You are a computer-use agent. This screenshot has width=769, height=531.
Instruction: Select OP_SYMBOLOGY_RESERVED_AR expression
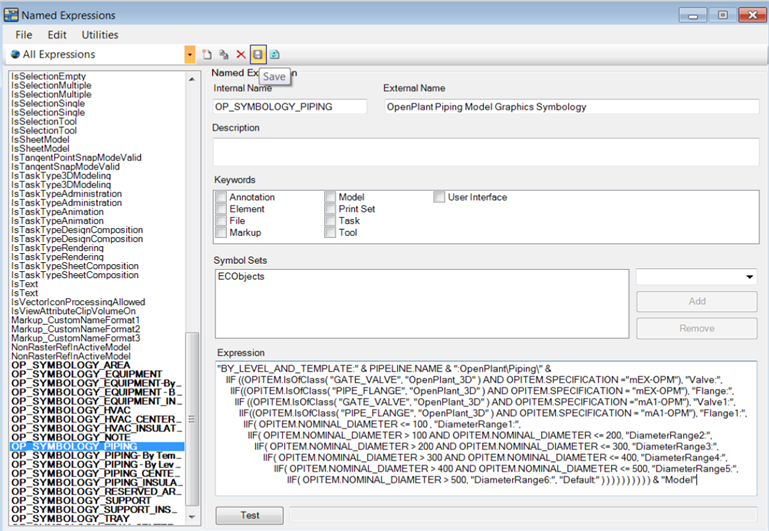pos(96,492)
